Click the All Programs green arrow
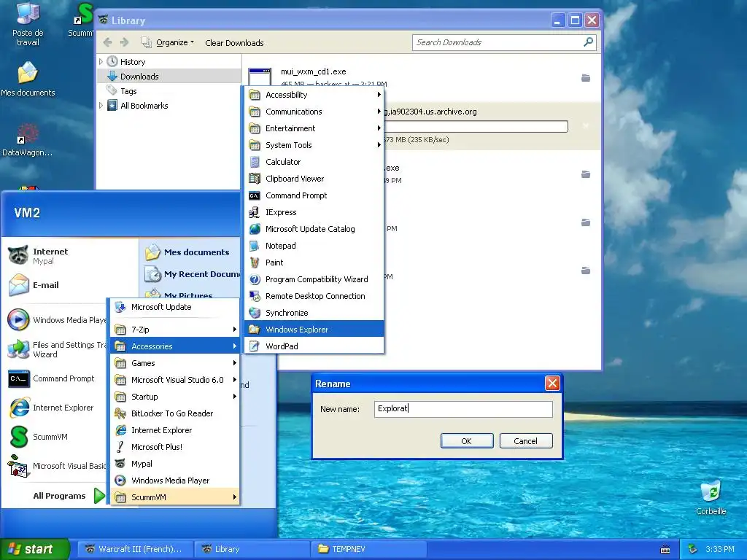 tap(99, 496)
